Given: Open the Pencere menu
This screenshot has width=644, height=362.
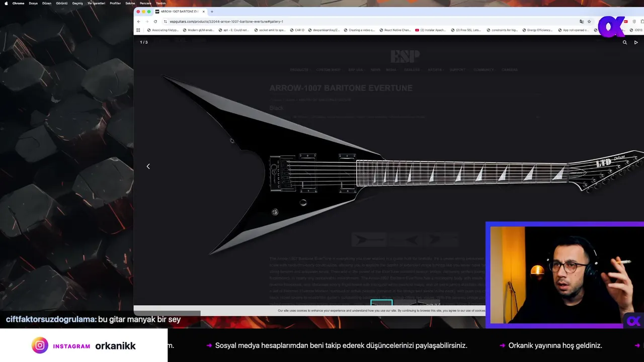Looking at the screenshot, I should click(145, 3).
